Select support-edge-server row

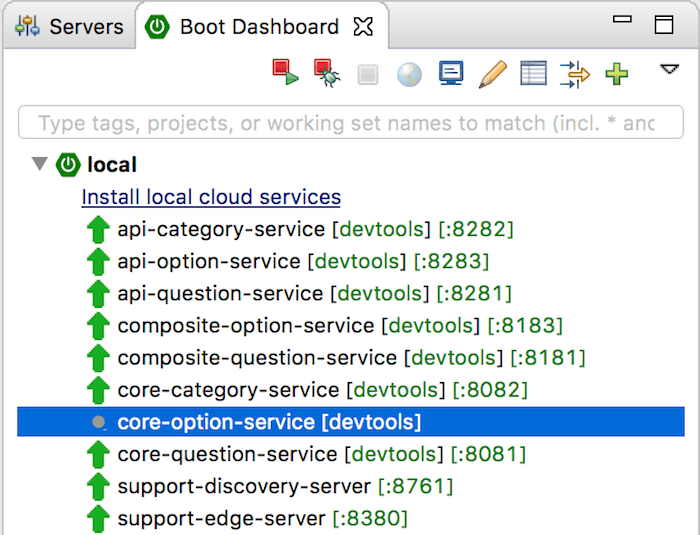(350, 518)
